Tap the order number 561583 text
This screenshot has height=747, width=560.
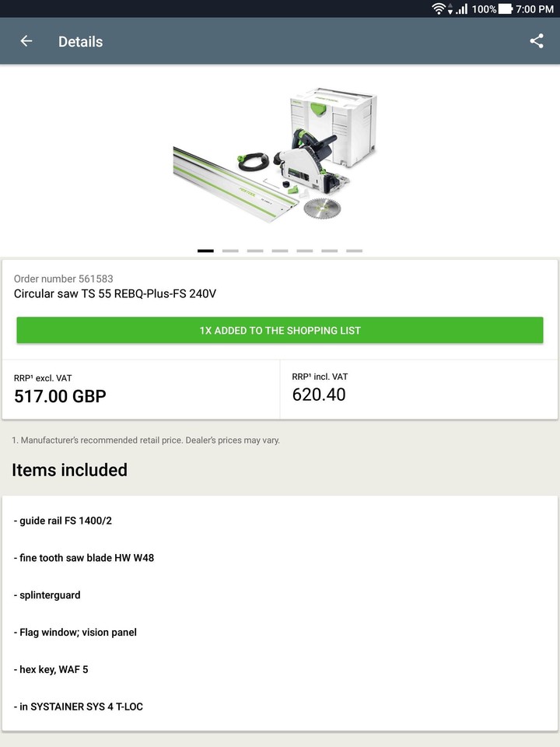click(x=64, y=279)
